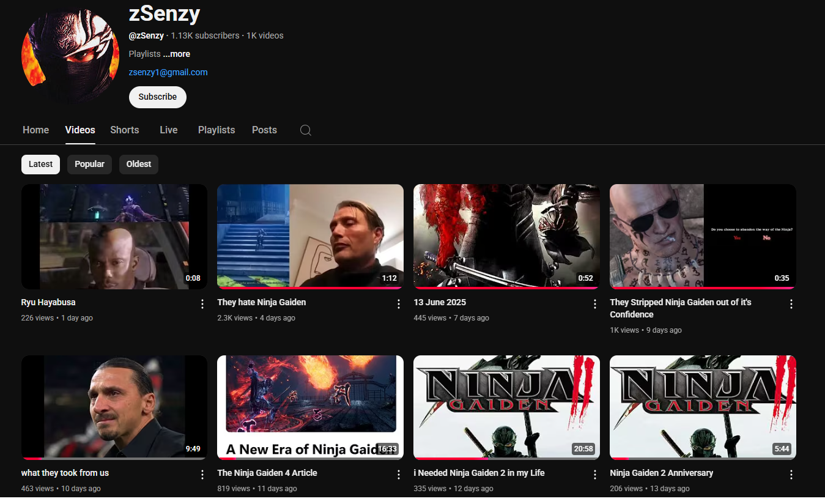Open the zsenzy1@gmail.com email link

(x=168, y=72)
